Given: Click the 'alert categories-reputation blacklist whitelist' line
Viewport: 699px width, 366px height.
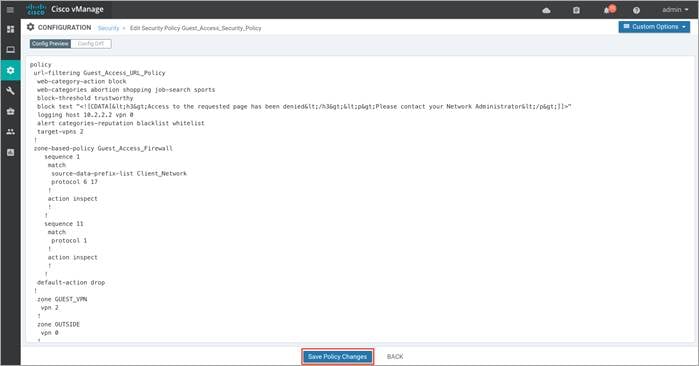Looking at the screenshot, I should click(121, 123).
